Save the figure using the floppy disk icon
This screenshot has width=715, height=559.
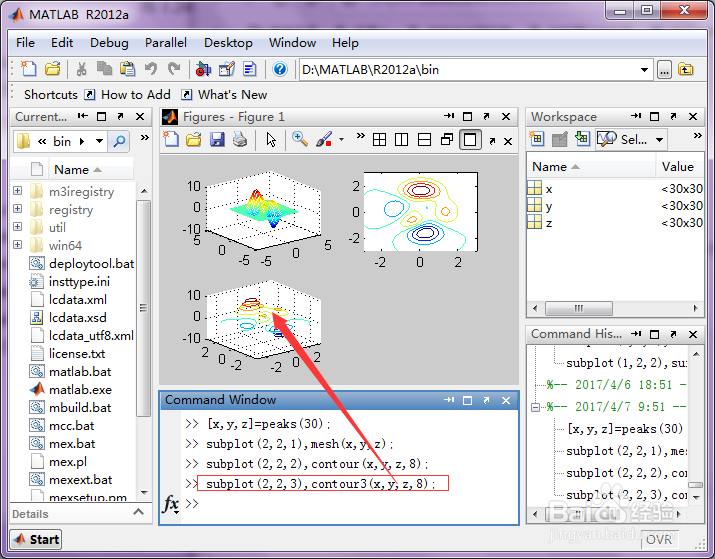coord(217,139)
